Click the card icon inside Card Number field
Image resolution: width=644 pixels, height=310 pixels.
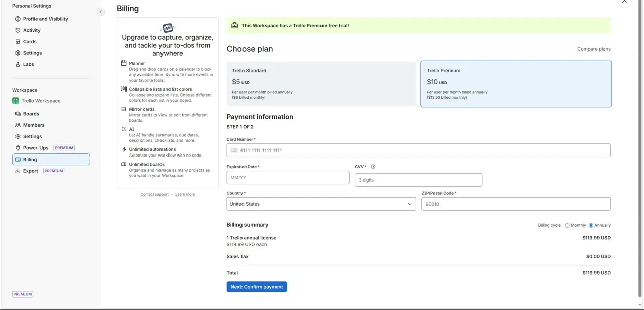tap(234, 150)
